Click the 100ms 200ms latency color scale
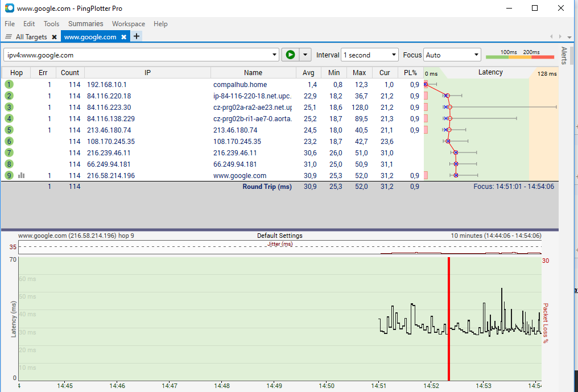Screen dimensions: 578x392 [519, 55]
